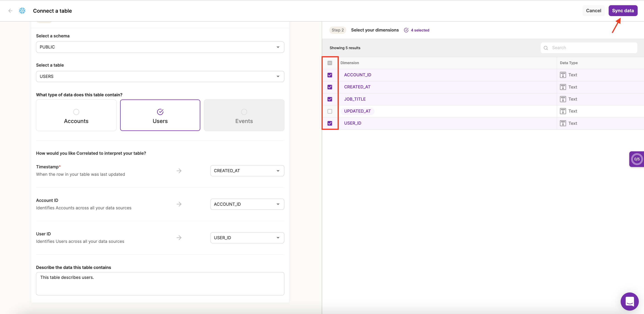This screenshot has width=644, height=314.
Task: Check the UPDATED_AT dimension checkbox
Action: (330, 111)
